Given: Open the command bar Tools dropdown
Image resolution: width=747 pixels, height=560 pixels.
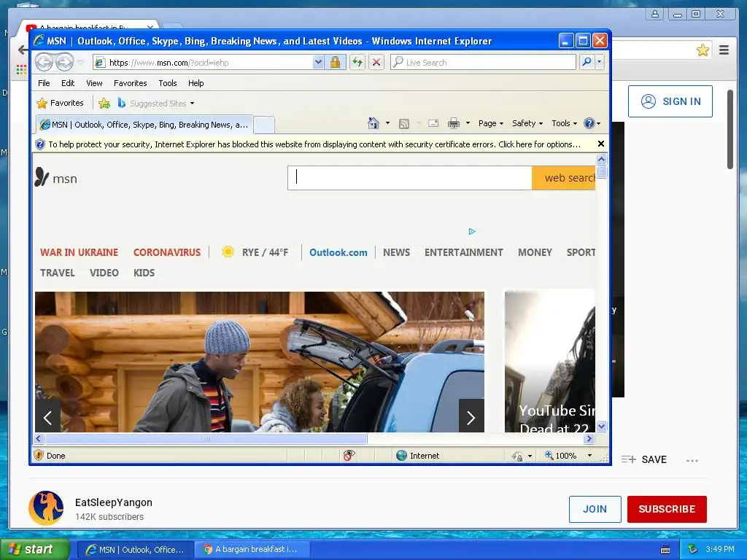Looking at the screenshot, I should tap(564, 123).
